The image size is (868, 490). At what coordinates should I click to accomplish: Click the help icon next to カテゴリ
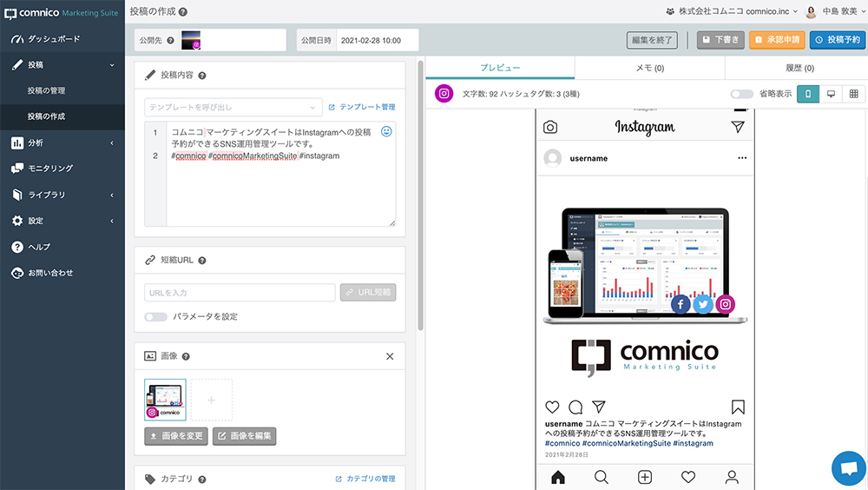(202, 480)
